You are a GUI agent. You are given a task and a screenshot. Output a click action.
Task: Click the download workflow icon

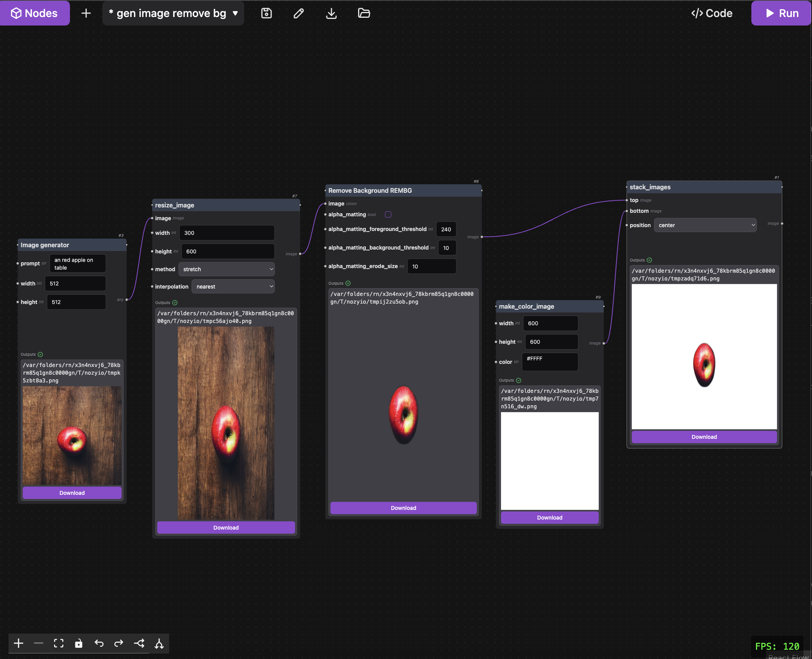pyautogui.click(x=331, y=13)
